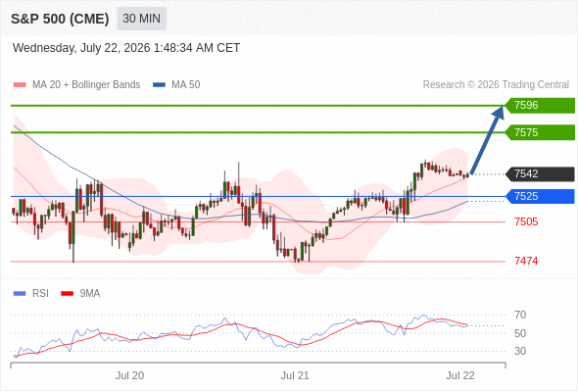Screen dimensions: 578x392
Task: Click the RSI 30 level label
Action: click(x=520, y=351)
